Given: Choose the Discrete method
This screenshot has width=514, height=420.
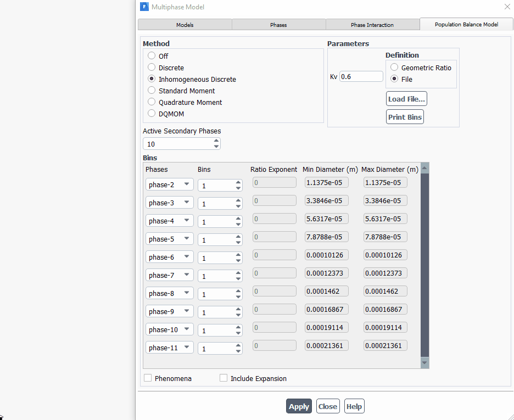Looking at the screenshot, I should tap(151, 67).
